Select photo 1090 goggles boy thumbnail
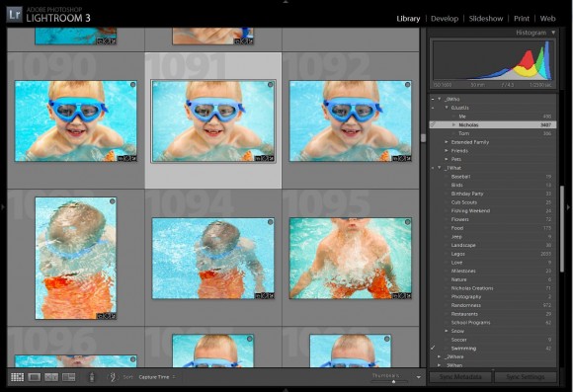This screenshot has width=573, height=392. pyautogui.click(x=76, y=120)
